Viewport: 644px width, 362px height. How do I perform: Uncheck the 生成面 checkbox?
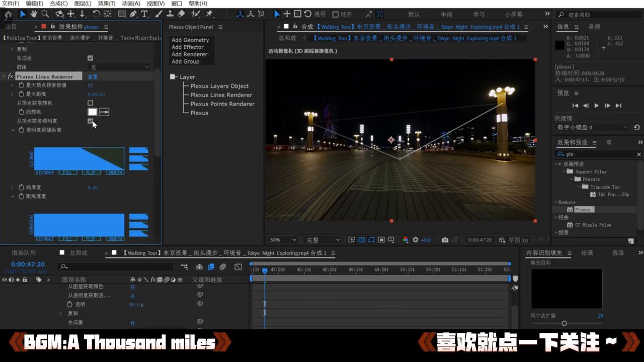(x=90, y=58)
